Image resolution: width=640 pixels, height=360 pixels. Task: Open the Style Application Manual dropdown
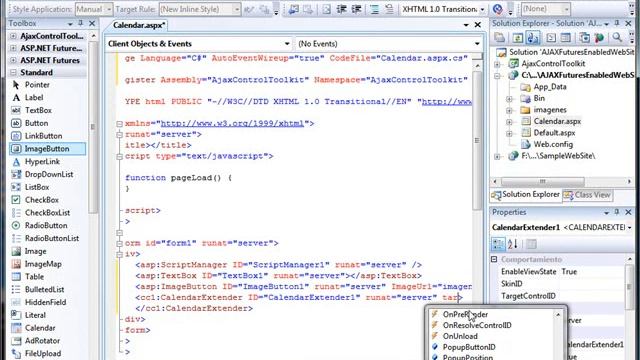coord(109,9)
